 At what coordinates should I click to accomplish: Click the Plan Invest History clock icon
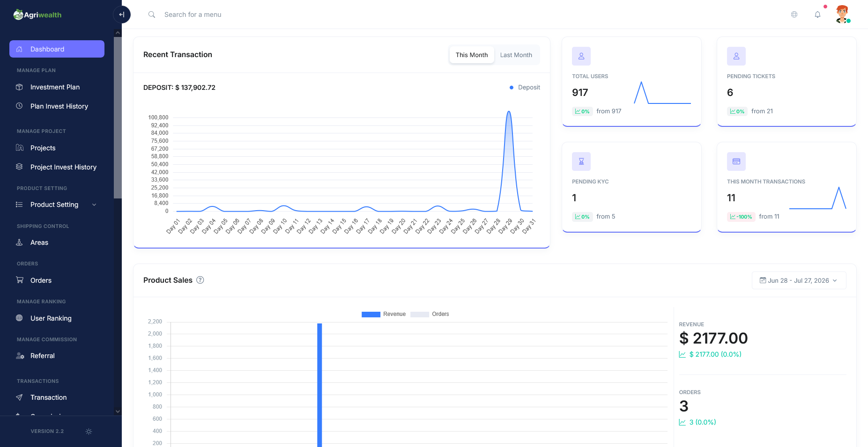coord(19,106)
